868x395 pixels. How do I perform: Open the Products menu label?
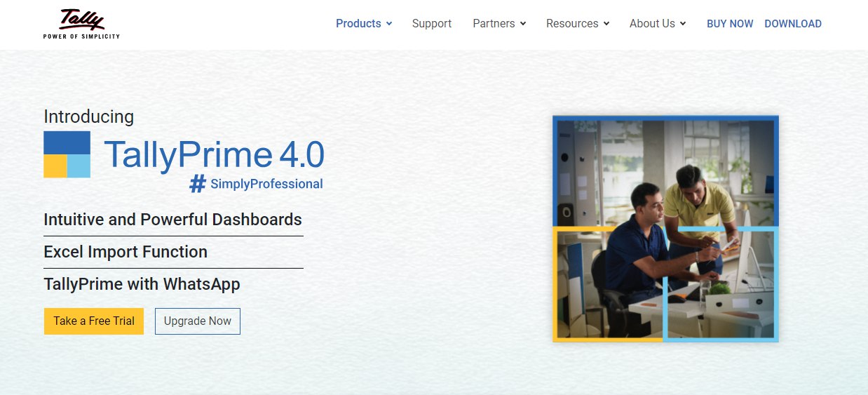[358, 23]
